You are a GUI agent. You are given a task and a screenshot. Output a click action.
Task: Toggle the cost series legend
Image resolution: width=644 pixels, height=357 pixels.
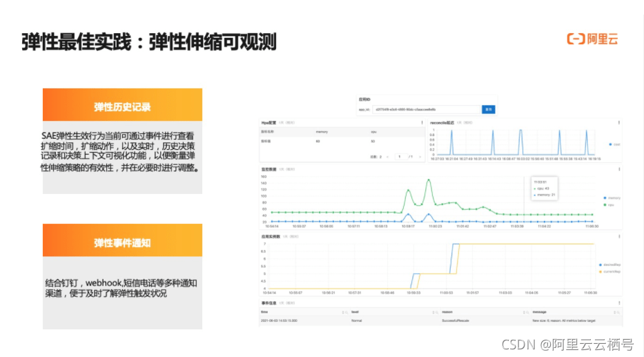tap(614, 144)
